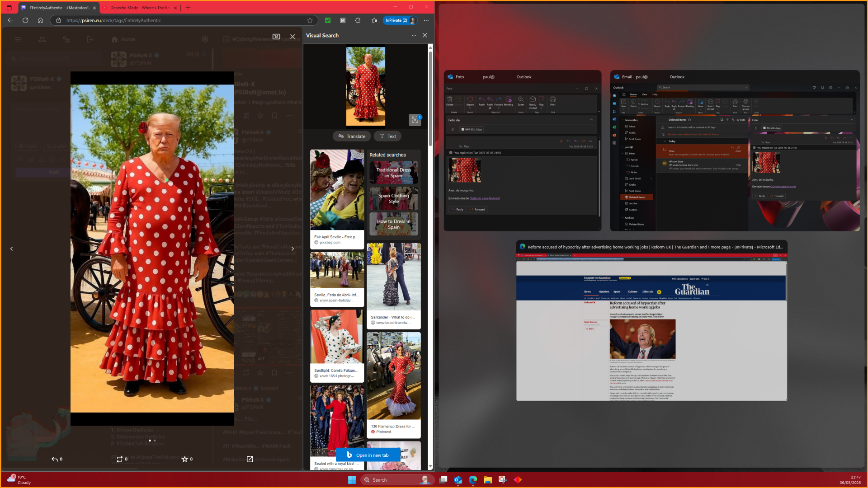Favourite the post with star icon
This screenshot has height=488, width=868.
tap(187, 459)
